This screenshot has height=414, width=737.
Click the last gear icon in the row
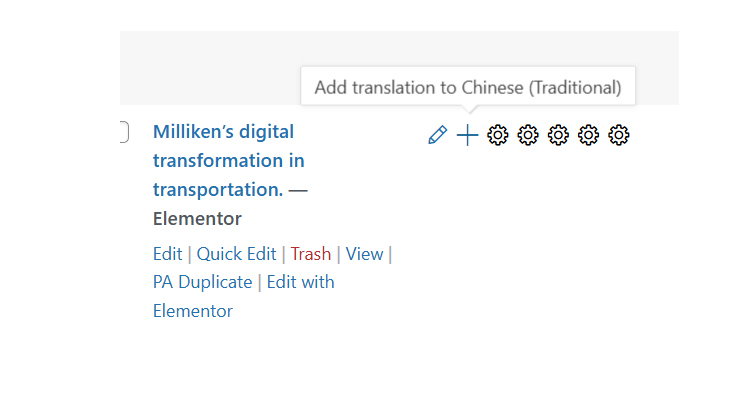point(619,136)
